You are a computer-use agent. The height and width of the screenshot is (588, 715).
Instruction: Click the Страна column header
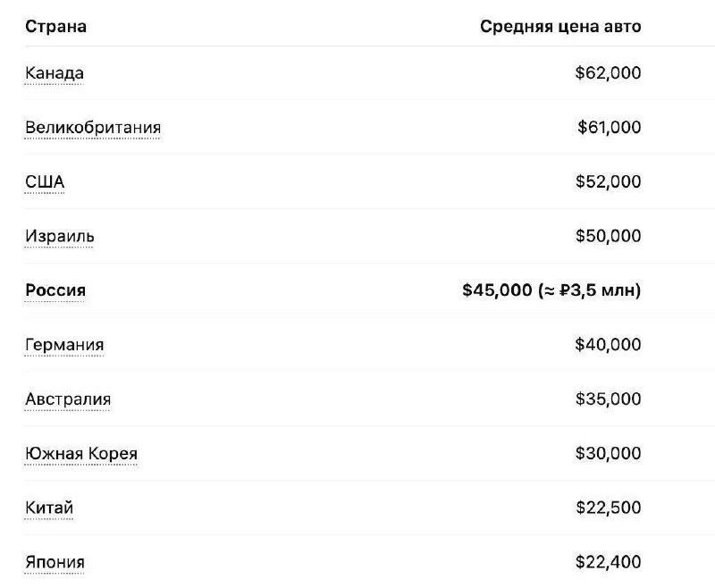point(55,27)
